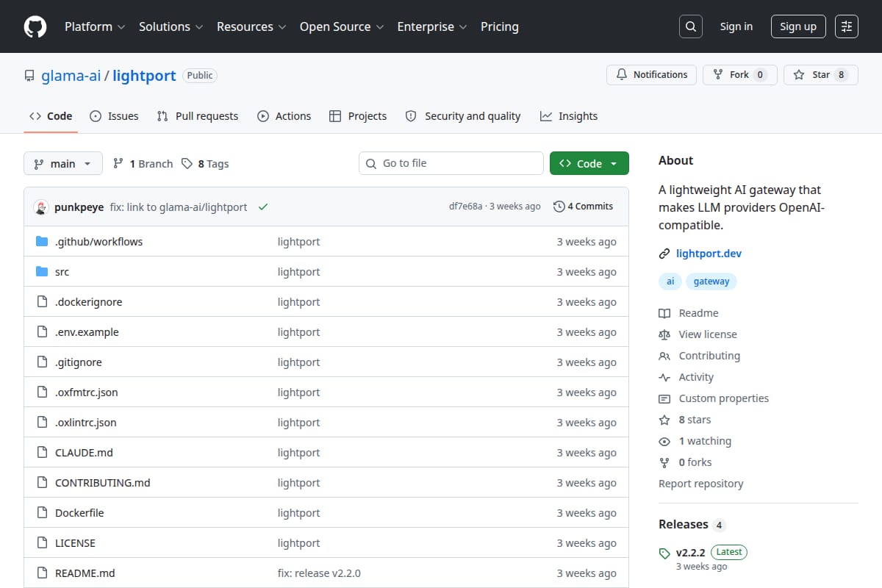Viewport: 882px width, 588px height.
Task: Click the eye icon beside 1 watching
Action: pos(664,441)
